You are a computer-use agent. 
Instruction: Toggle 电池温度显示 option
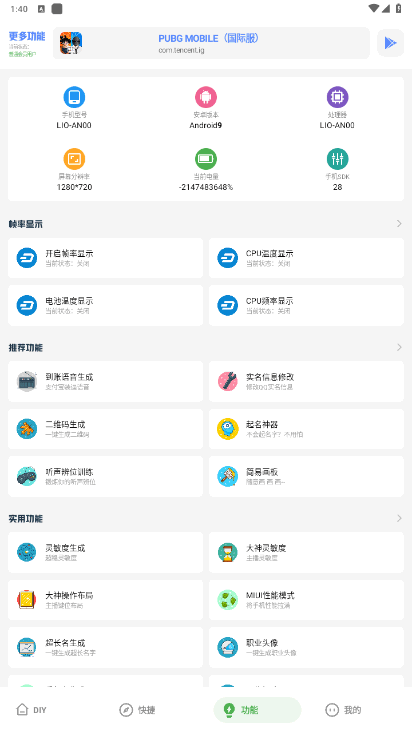105,305
